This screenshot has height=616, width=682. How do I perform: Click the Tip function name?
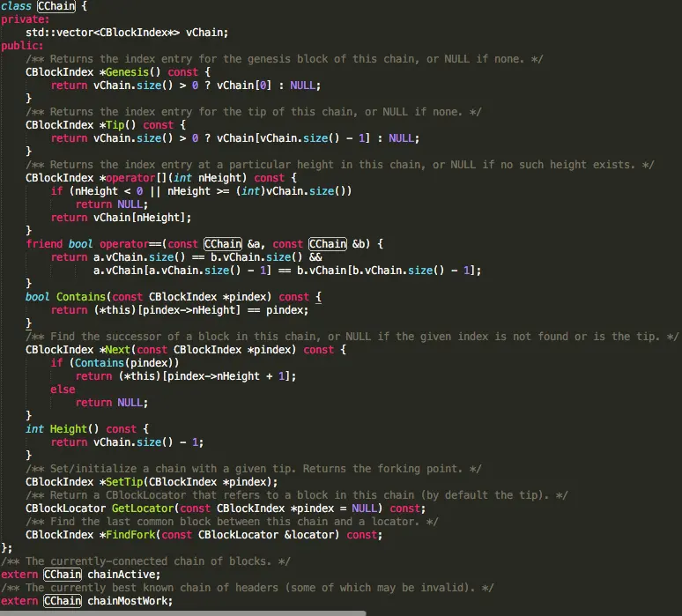(x=115, y=125)
